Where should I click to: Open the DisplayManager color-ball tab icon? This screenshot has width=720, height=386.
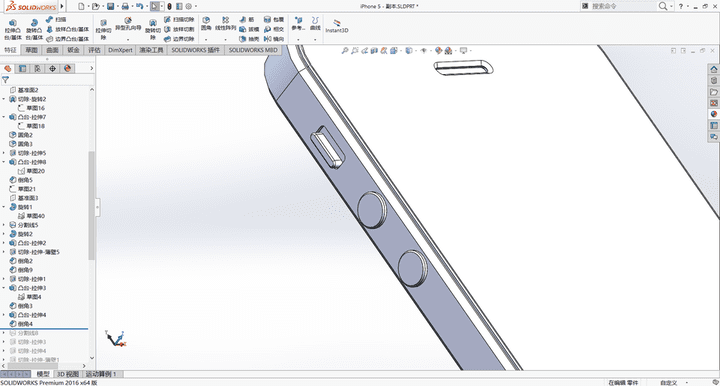coord(68,68)
